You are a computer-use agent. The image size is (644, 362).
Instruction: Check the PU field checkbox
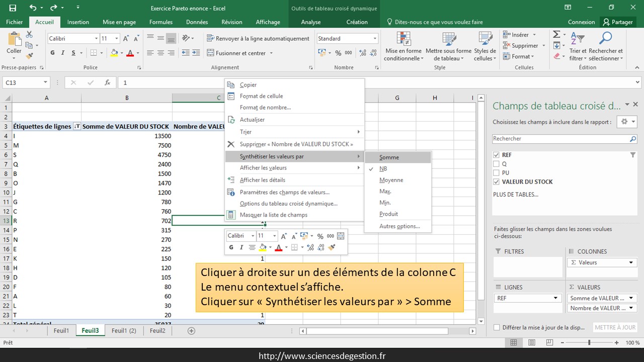click(x=497, y=173)
